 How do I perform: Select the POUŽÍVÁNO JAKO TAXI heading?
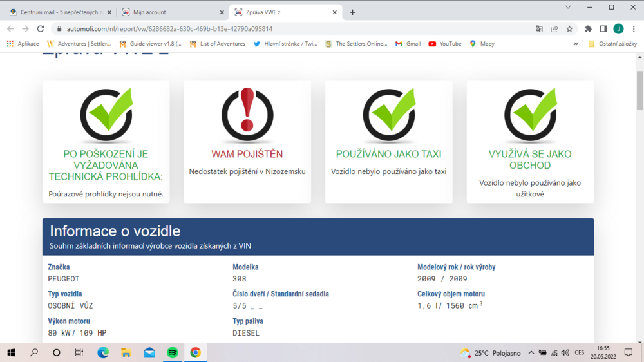point(388,154)
